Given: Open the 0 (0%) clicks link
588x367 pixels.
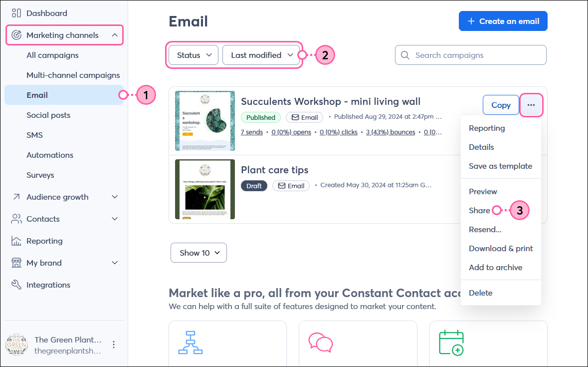Looking at the screenshot, I should pyautogui.click(x=338, y=132).
